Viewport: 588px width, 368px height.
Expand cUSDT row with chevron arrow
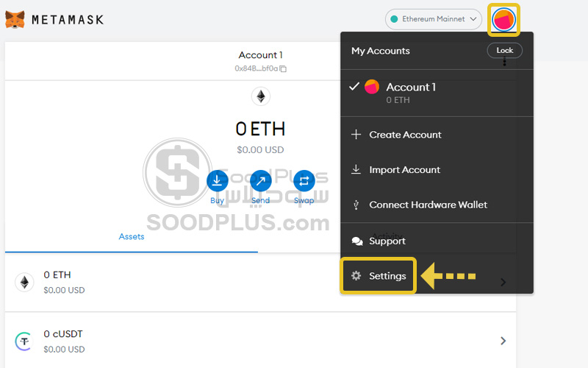point(503,341)
